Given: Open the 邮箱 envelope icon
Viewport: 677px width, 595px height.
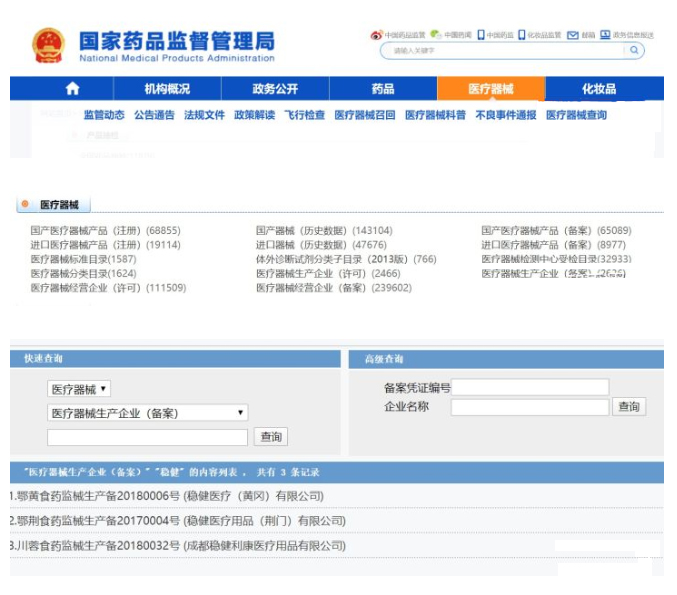Looking at the screenshot, I should (x=573, y=35).
